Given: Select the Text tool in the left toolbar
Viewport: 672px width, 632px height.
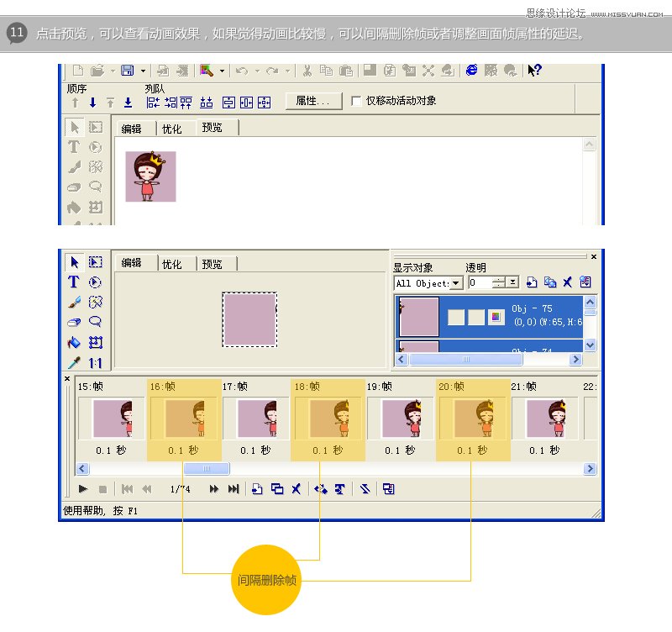Looking at the screenshot, I should pos(74,282).
